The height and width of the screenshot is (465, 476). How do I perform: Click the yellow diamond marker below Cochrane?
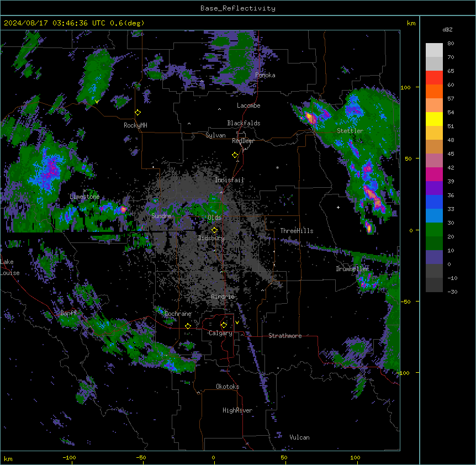point(188,326)
